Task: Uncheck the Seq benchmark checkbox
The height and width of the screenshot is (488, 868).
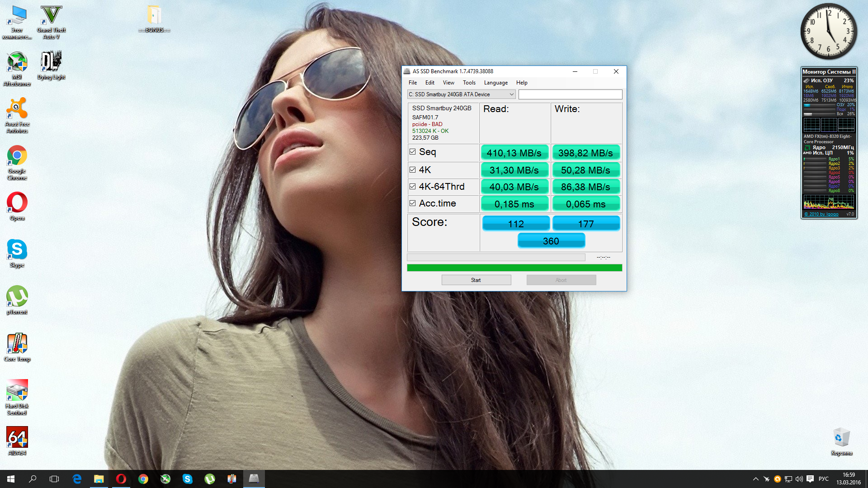Action: click(x=412, y=152)
